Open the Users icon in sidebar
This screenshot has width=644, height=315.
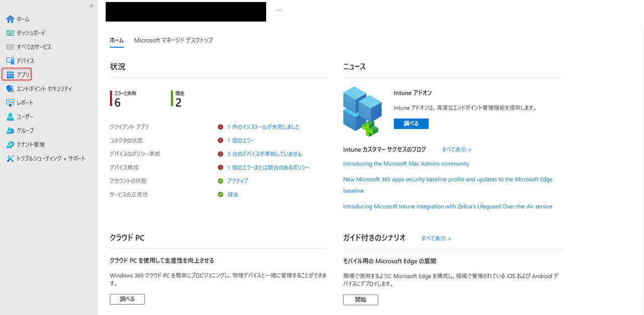[10, 117]
